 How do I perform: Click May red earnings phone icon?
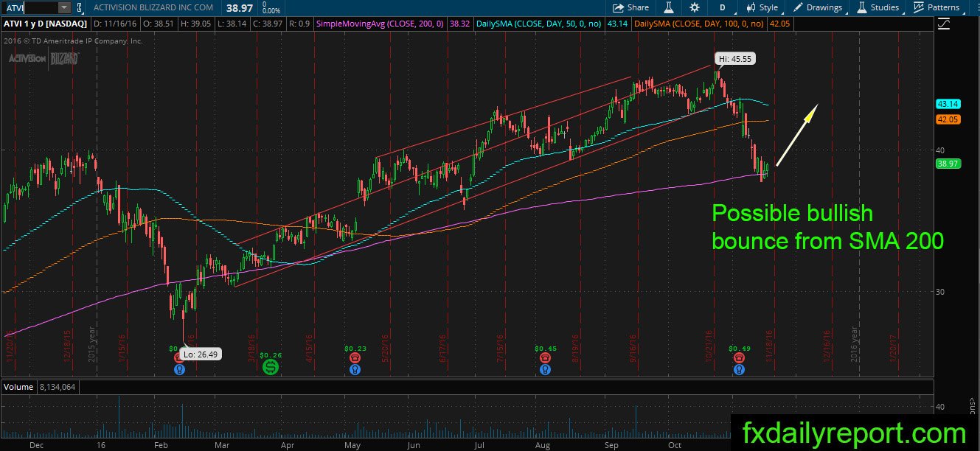pyautogui.click(x=355, y=357)
